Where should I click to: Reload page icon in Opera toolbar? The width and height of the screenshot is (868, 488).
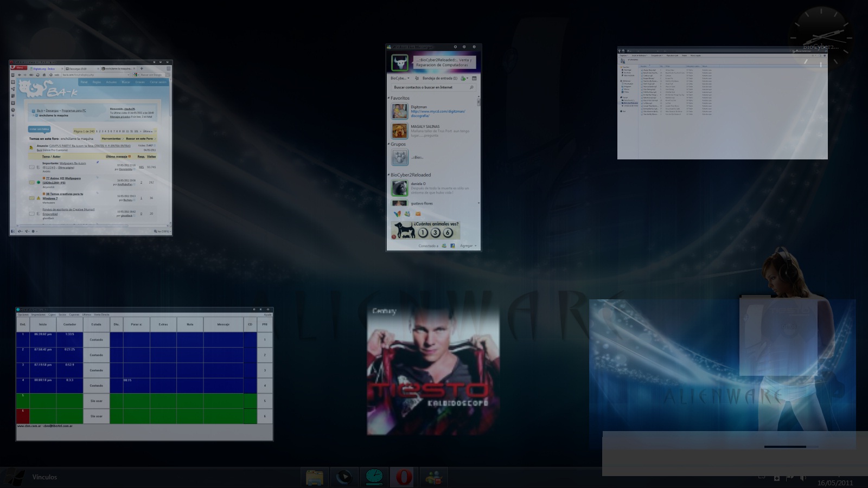38,75
